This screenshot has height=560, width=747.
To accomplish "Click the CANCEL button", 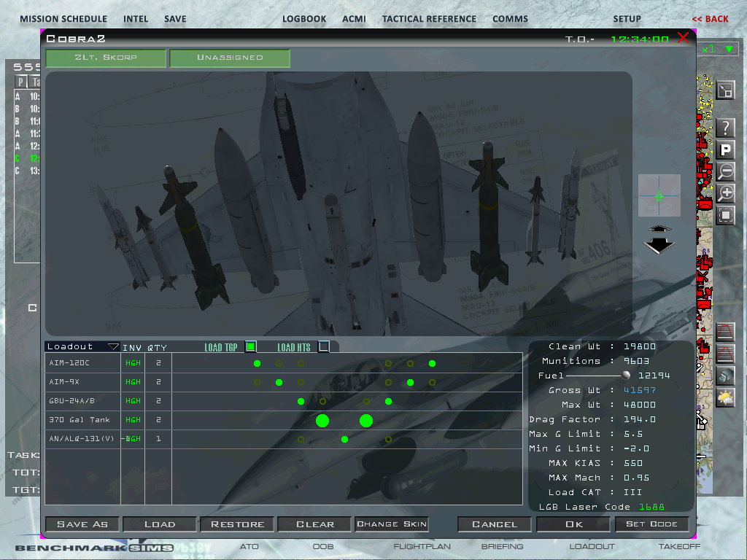I will [495, 524].
